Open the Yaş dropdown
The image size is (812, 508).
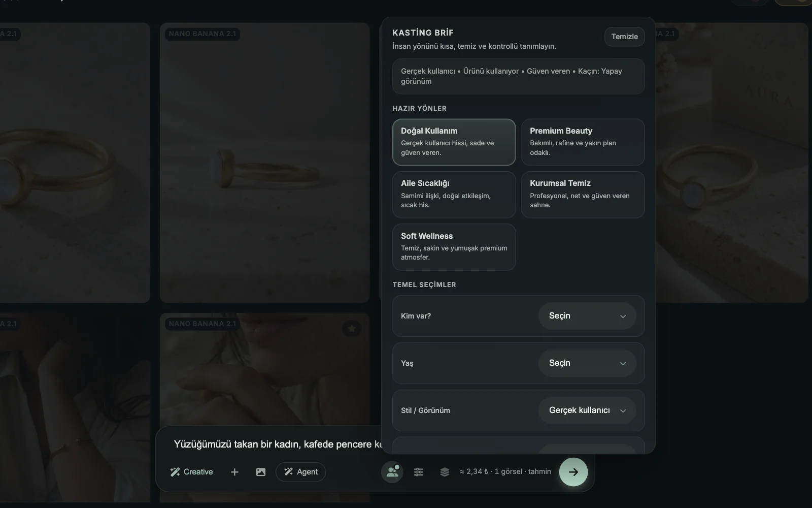587,363
